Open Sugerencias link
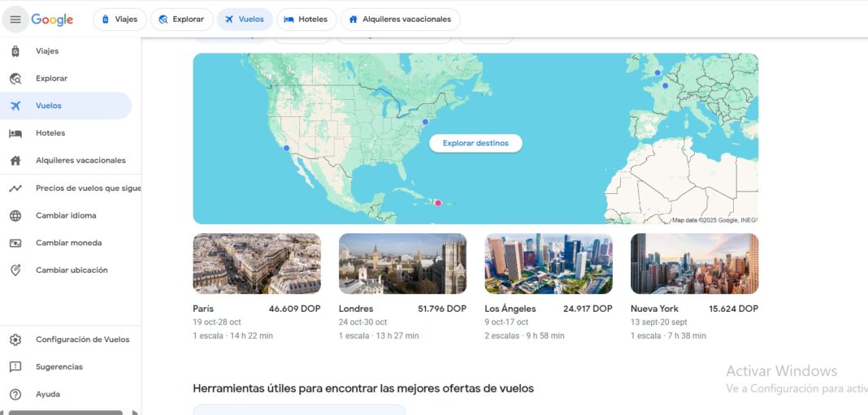Viewport: 868px width, 415px height. coord(59,367)
